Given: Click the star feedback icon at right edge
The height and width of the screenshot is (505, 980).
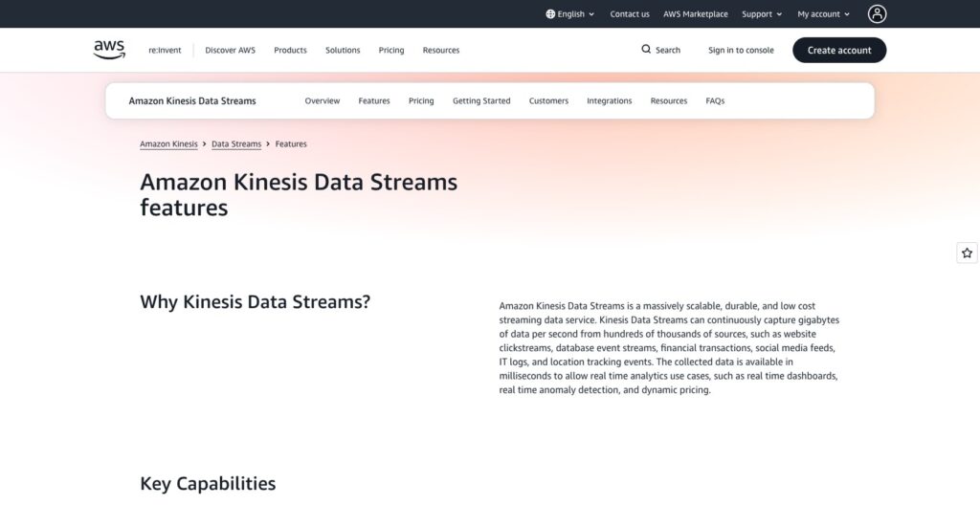Looking at the screenshot, I should pos(967,253).
